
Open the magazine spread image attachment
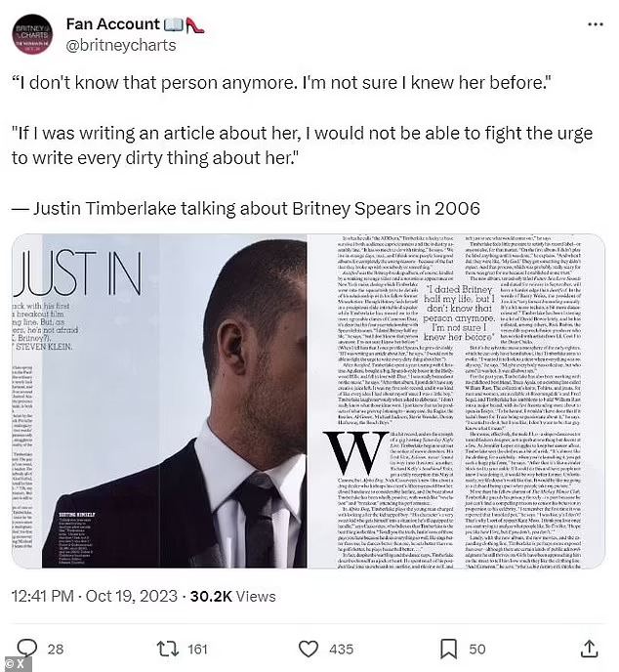click(x=309, y=401)
